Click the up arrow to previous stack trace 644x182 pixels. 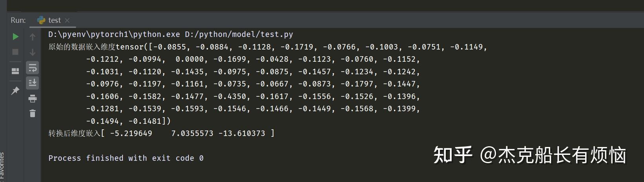[33, 37]
